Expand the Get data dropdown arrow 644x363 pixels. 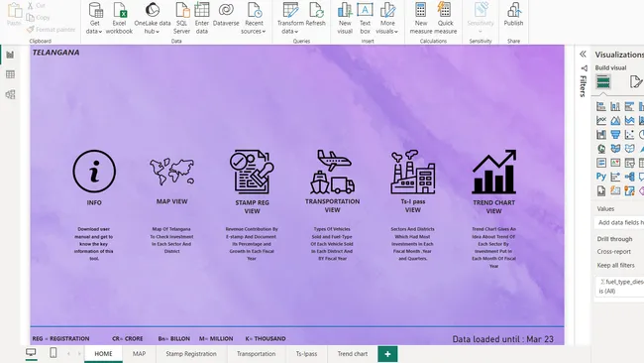(x=100, y=32)
